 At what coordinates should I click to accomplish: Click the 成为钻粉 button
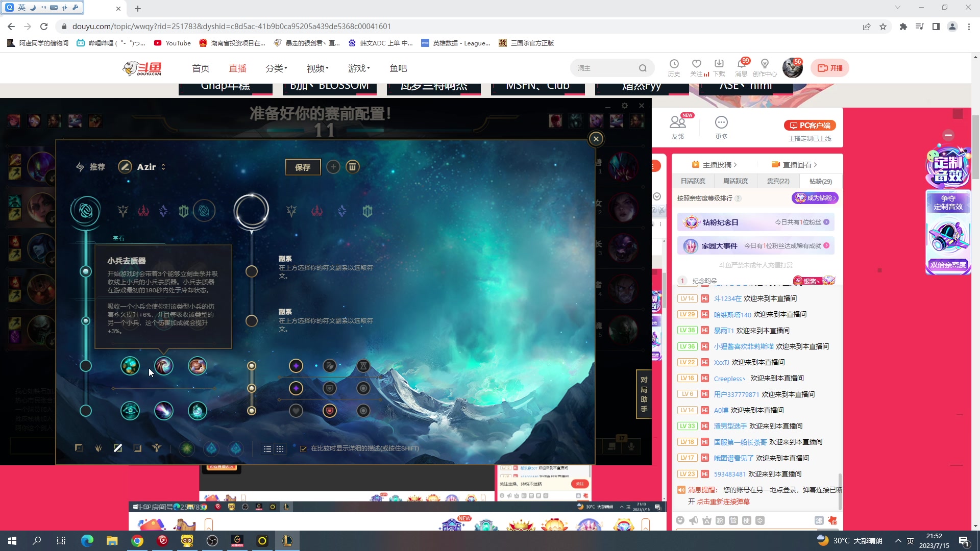coord(815,198)
